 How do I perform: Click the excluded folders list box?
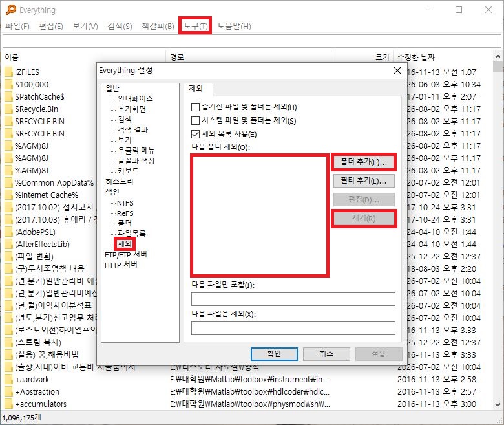pyautogui.click(x=259, y=215)
